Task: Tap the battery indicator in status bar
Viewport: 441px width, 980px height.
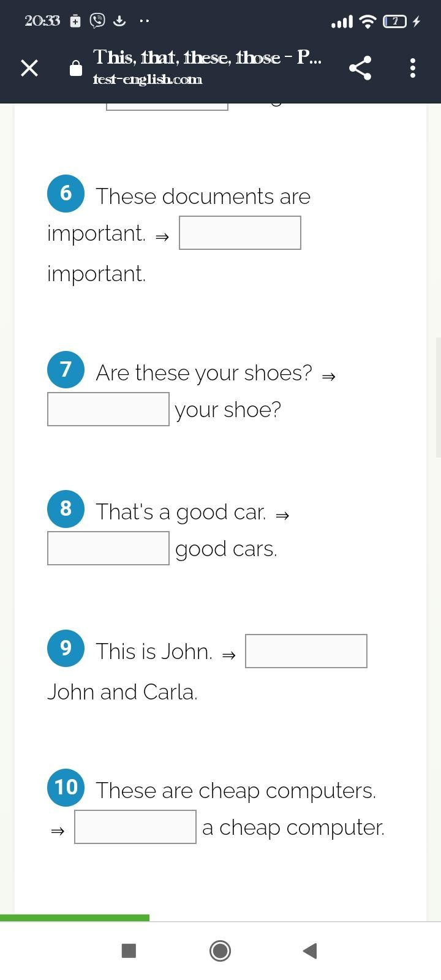Action: 395,21
